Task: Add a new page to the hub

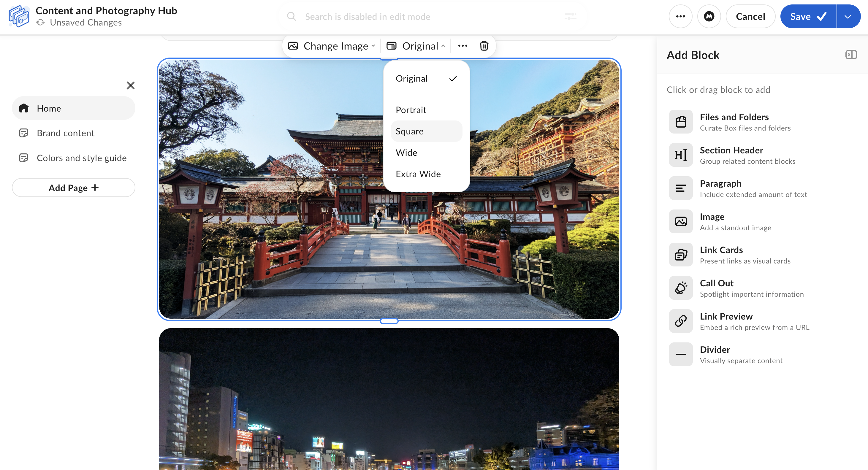Action: pos(73,188)
